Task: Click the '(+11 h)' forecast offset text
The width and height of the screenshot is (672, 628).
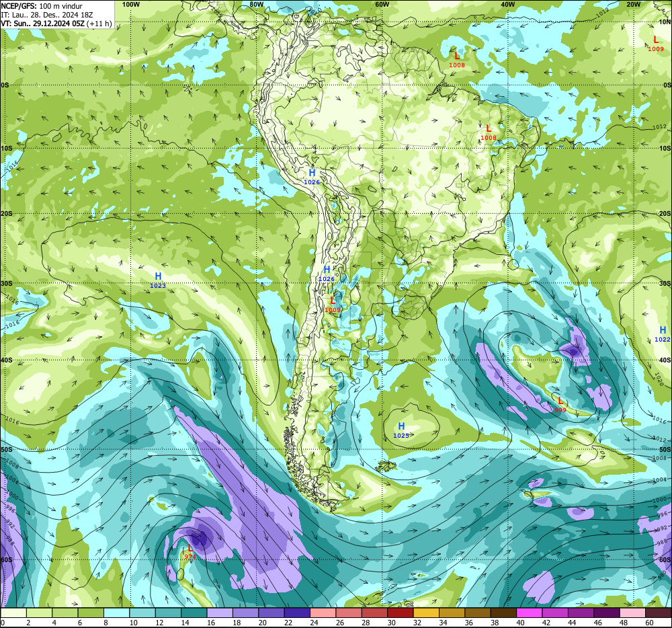Action: 99,24
